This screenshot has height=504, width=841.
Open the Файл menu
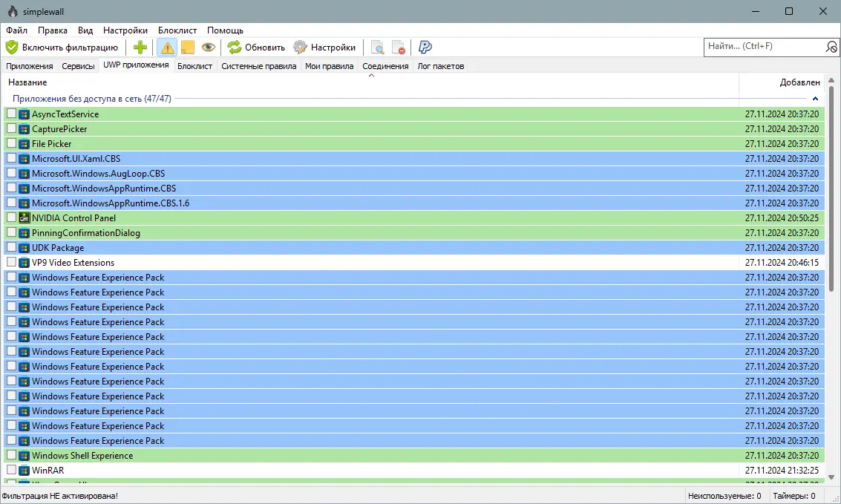click(16, 30)
